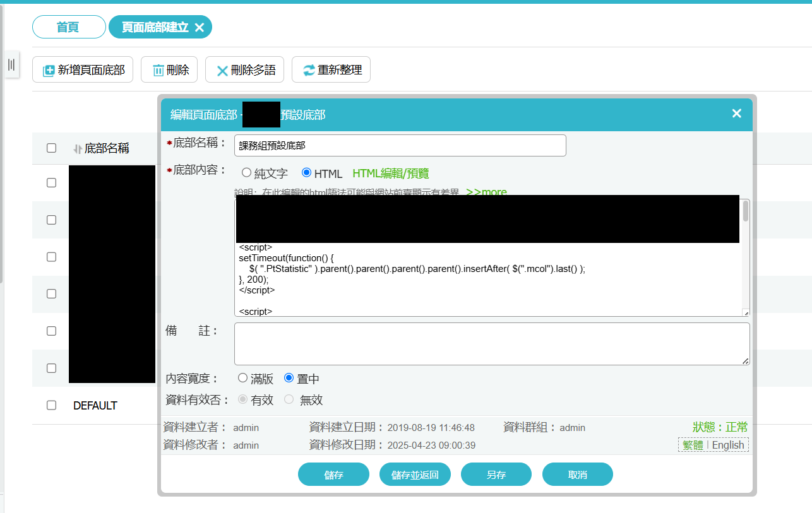Click the 另存 save-as button
This screenshot has height=513, width=812.
point(496,475)
